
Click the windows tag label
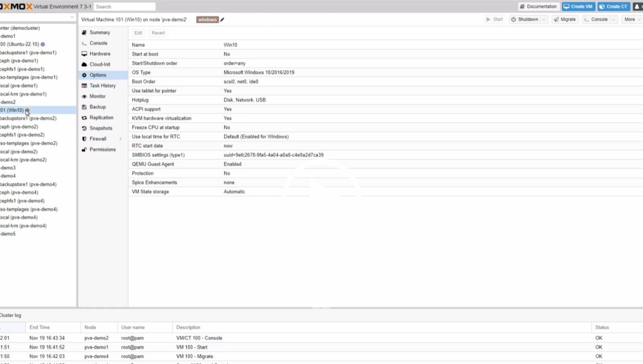(207, 20)
